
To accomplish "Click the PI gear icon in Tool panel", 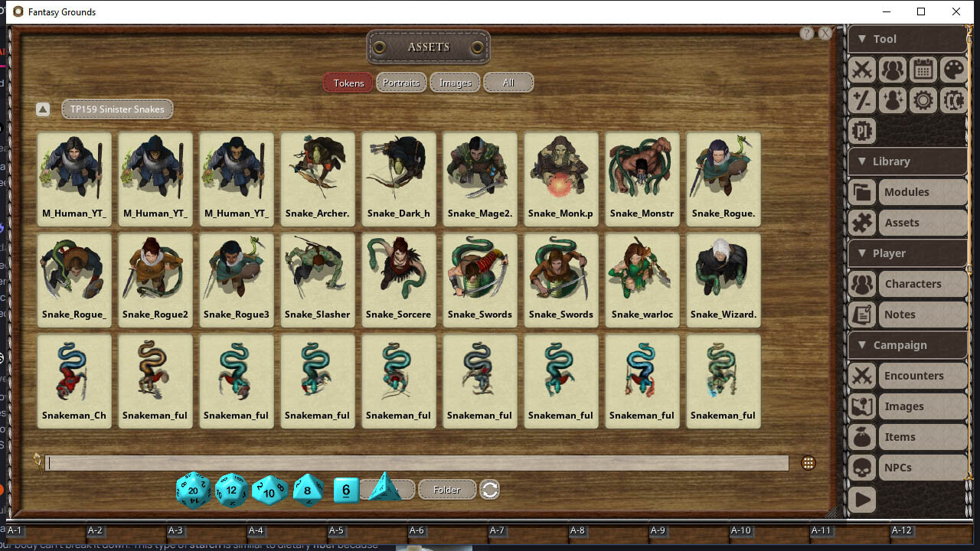I will [x=862, y=131].
